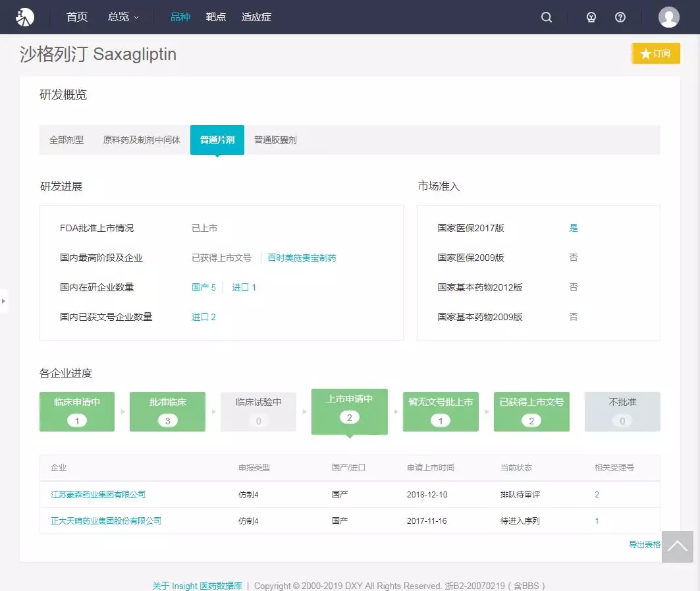
Task: Expand the 总览 dropdown menu
Action: coord(123,17)
